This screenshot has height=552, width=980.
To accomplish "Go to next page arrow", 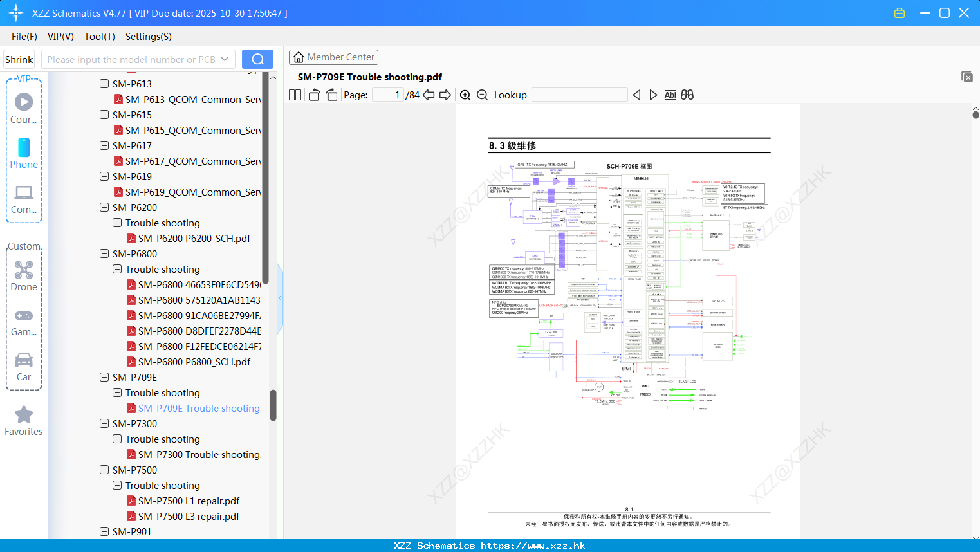I will pyautogui.click(x=445, y=95).
